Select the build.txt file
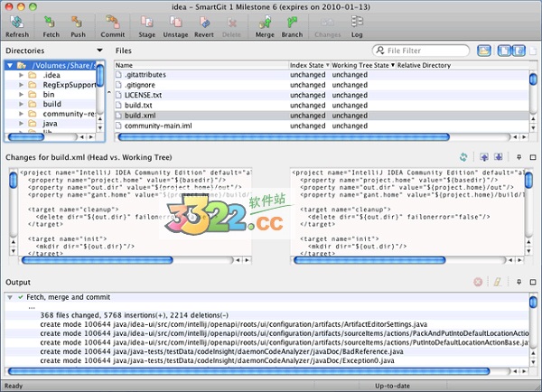542x392 pixels. (322, 106)
